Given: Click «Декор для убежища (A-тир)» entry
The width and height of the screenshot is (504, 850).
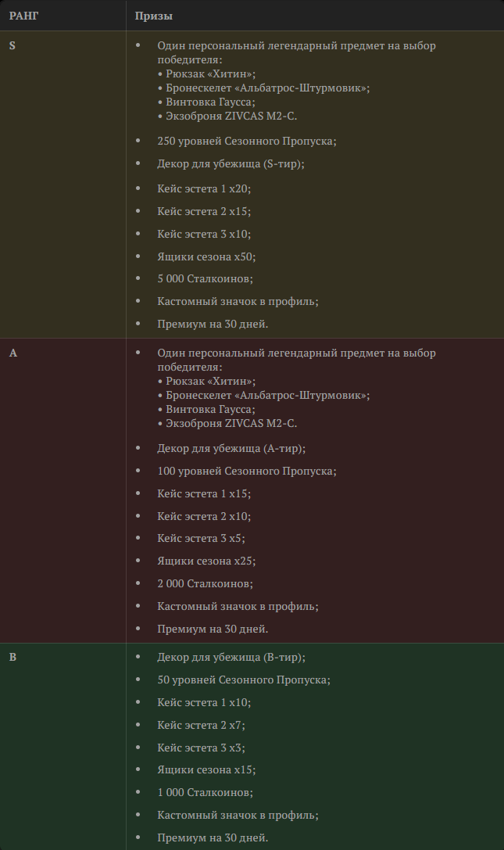Looking at the screenshot, I should point(231,448).
